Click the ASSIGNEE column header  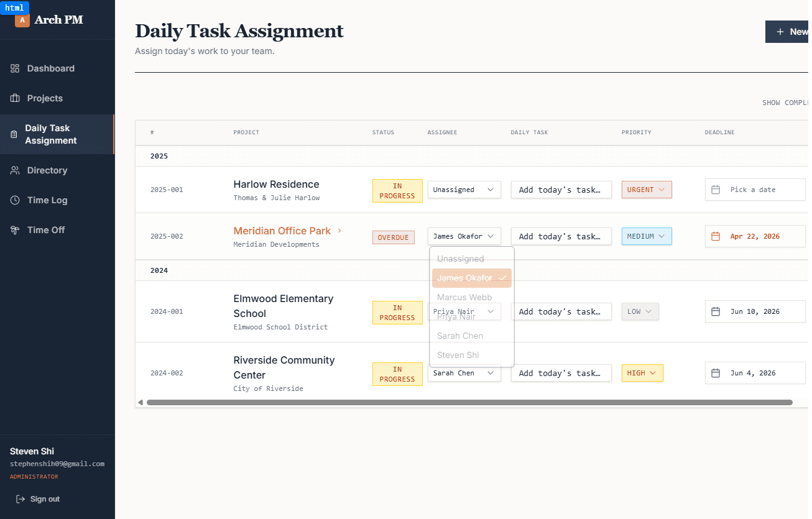442,132
